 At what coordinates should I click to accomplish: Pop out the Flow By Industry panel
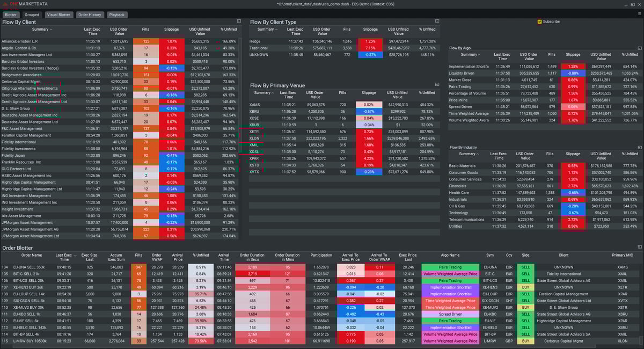pyautogui.click(x=640, y=147)
